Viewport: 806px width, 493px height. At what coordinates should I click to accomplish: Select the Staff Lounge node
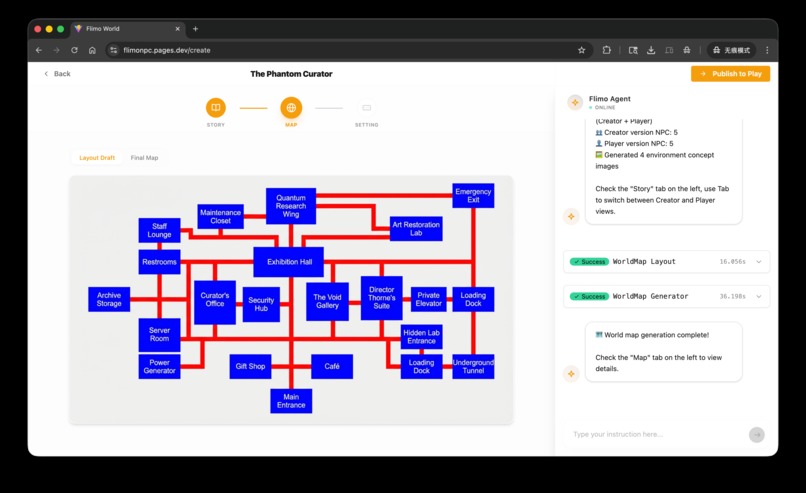(159, 230)
